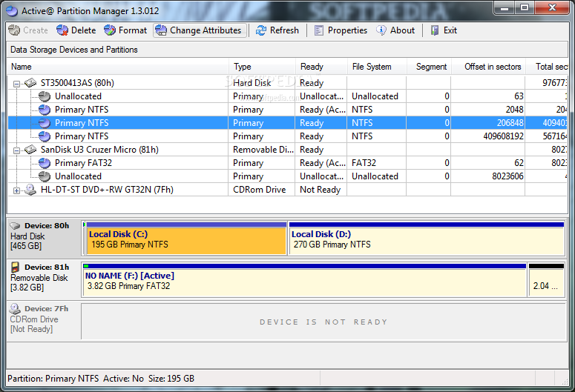Click the HL-DT-ST DVD drive icon
The height and width of the screenshot is (392, 575).
[x=30, y=190]
